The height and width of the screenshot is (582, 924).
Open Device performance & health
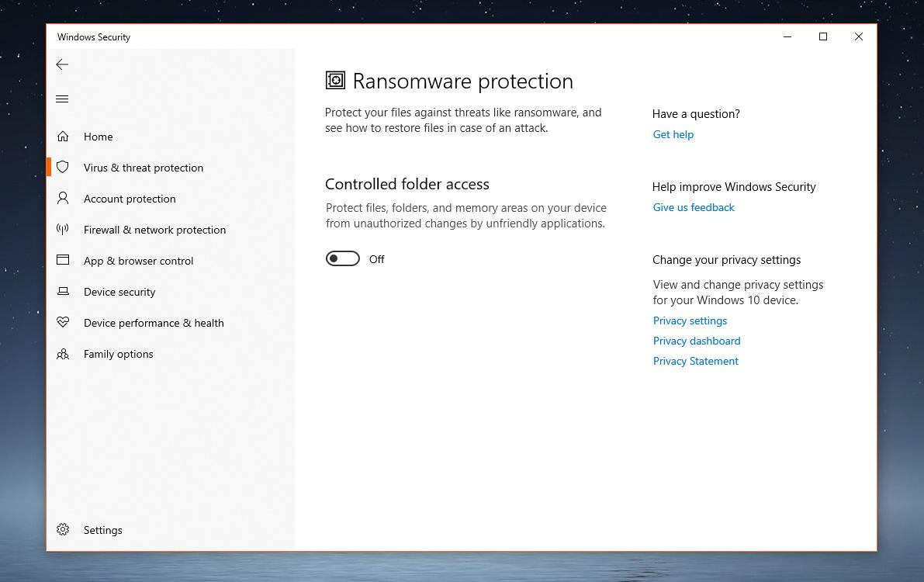(x=154, y=323)
